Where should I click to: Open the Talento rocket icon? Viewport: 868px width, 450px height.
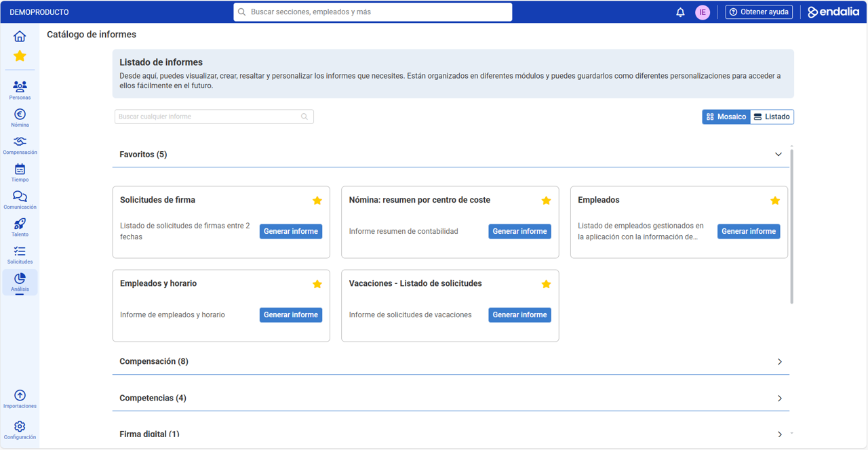click(20, 224)
